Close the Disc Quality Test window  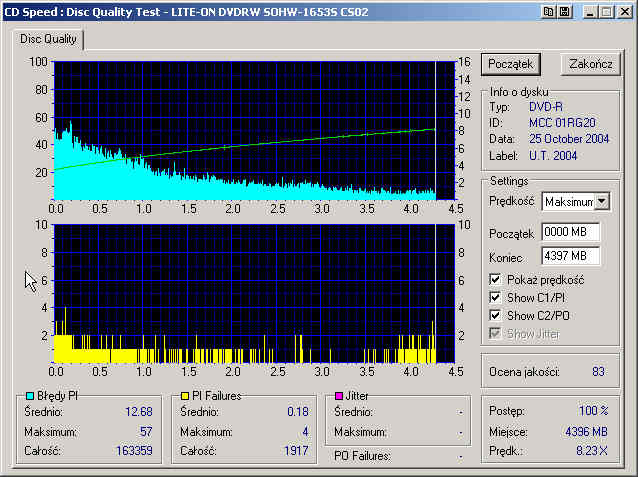point(624,12)
